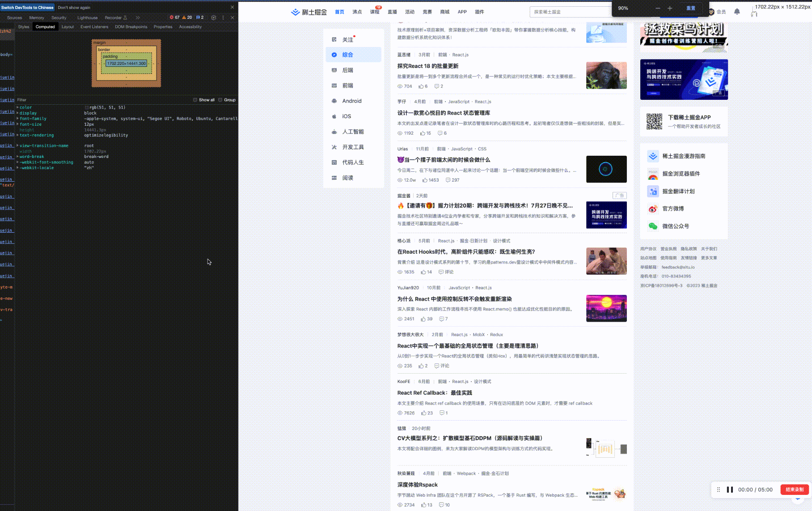The width and height of the screenshot is (812, 511).
Task: Click Don't show again
Action: click(74, 8)
